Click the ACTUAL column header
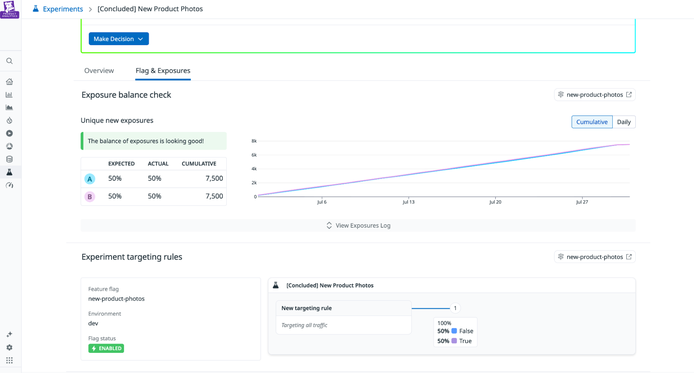Viewport: 694px width, 373px height. click(158, 164)
